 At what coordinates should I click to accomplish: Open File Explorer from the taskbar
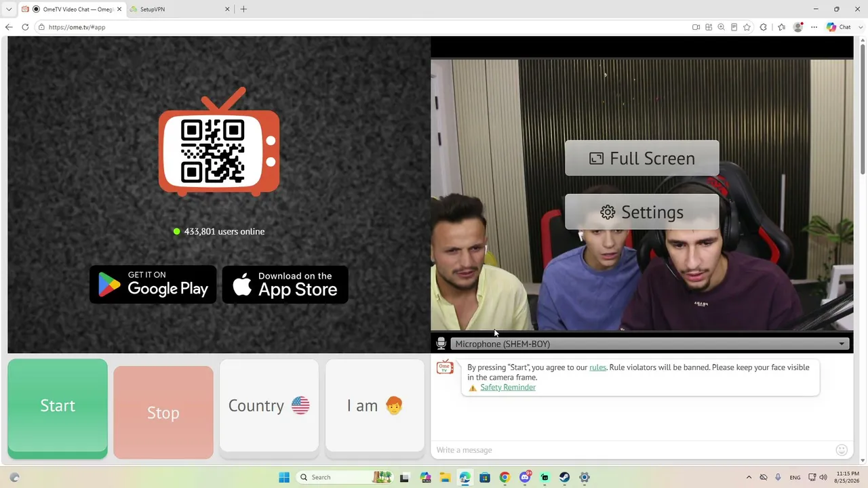click(445, 477)
